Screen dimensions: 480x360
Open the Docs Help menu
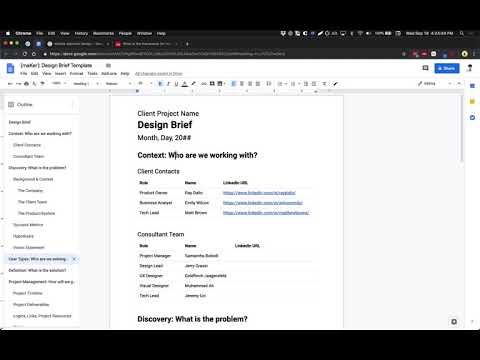click(125, 73)
